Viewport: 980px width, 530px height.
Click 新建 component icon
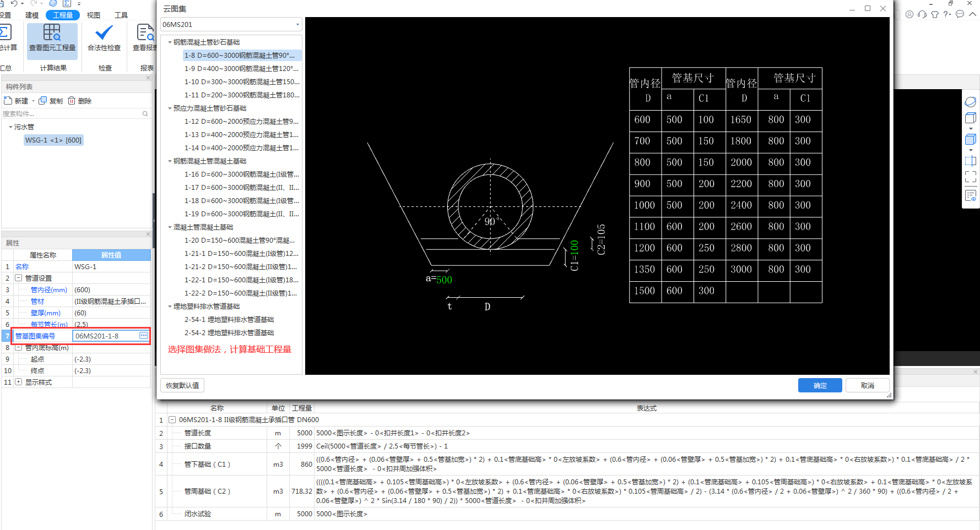[8, 101]
